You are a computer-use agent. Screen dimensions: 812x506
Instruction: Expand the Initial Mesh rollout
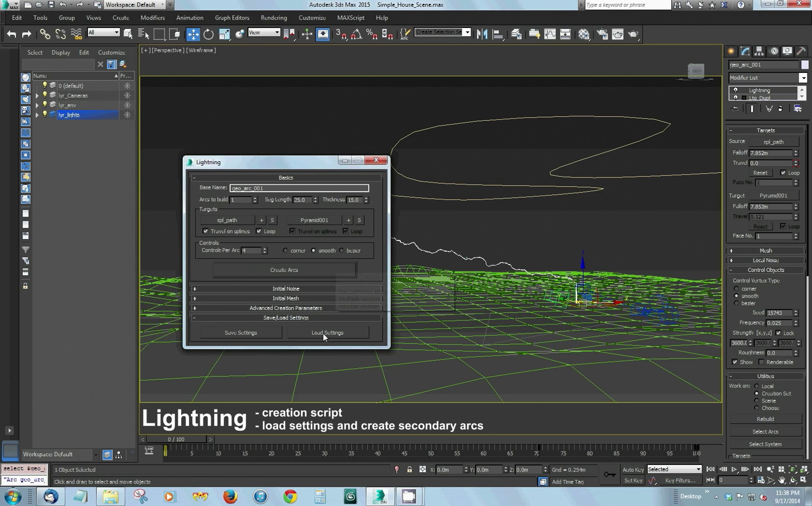pos(286,298)
